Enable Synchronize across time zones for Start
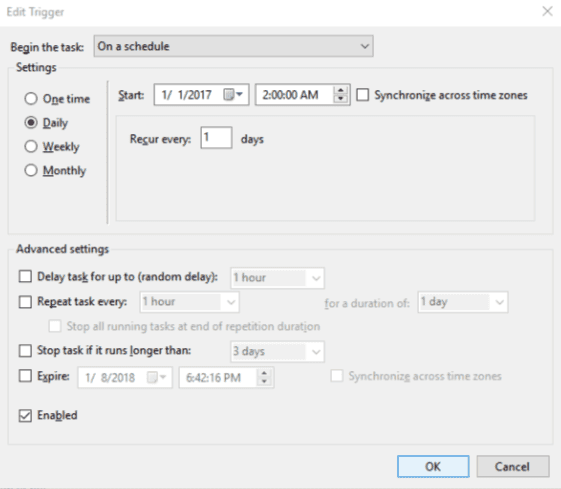The width and height of the screenshot is (561, 489). tap(362, 95)
